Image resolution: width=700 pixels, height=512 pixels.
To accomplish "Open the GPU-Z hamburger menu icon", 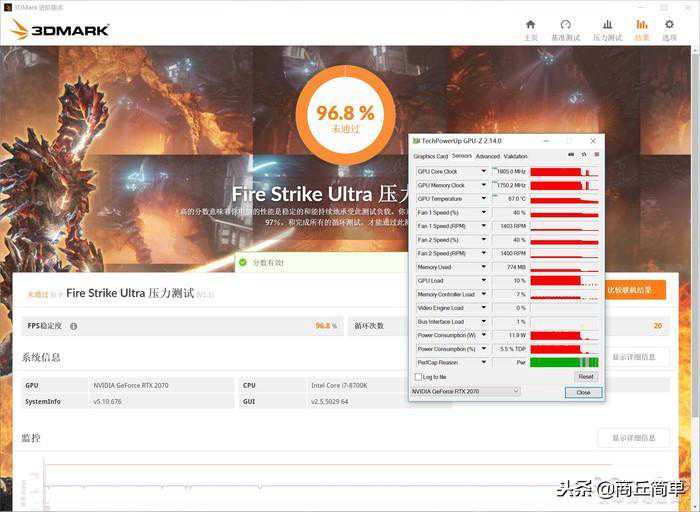I will 596,155.
